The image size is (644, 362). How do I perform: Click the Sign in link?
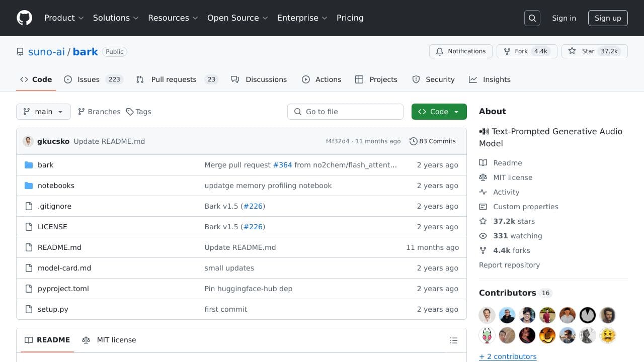click(564, 18)
